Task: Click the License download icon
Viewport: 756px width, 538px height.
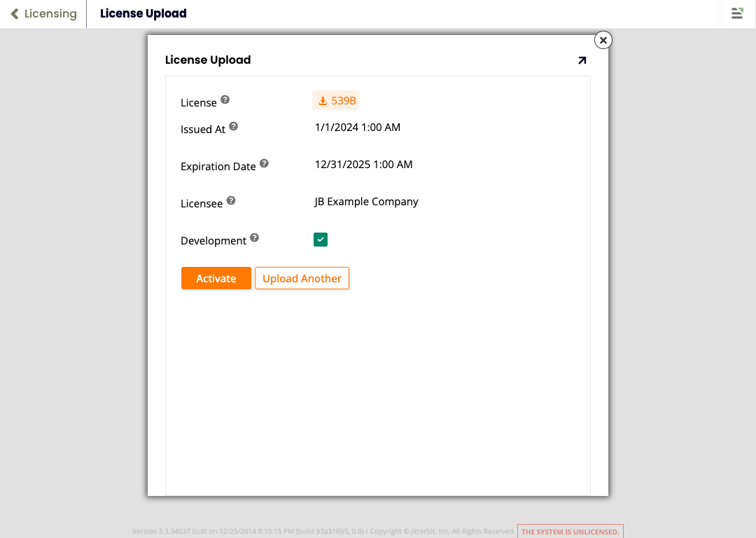Action: pos(323,100)
